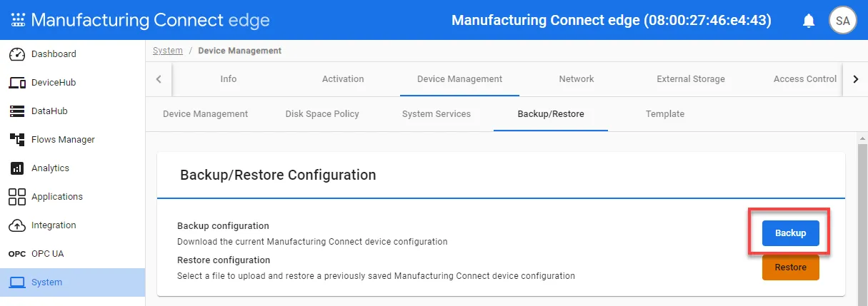Click the Manufacturing Connect edge logo title
868x306 pixels.
click(x=151, y=20)
